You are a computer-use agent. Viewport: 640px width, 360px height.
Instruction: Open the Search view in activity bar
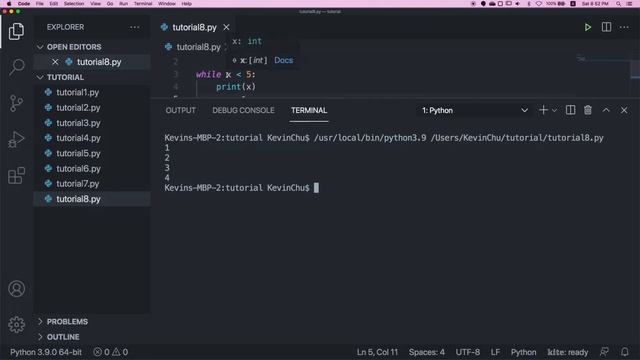[x=16, y=67]
